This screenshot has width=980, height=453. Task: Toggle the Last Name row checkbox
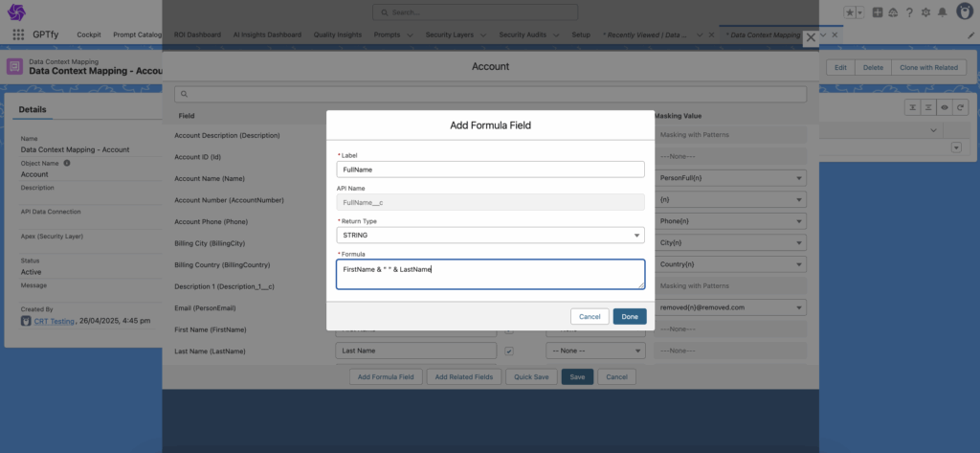pos(509,351)
